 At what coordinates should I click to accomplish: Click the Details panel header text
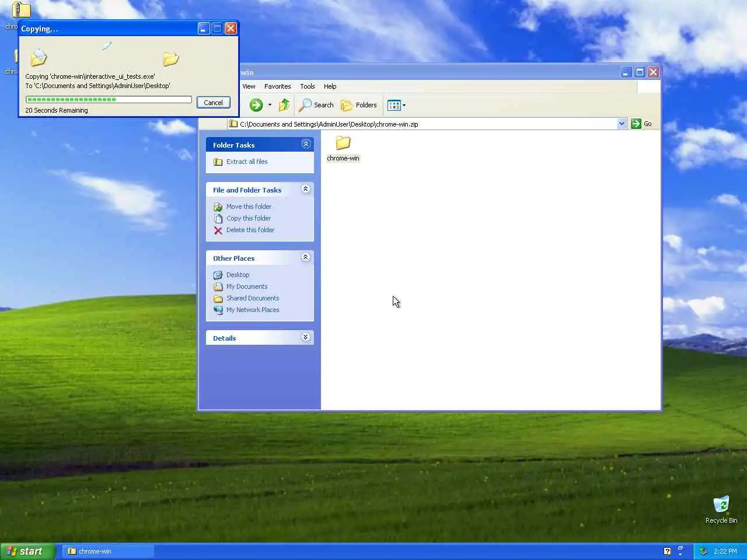tap(225, 338)
